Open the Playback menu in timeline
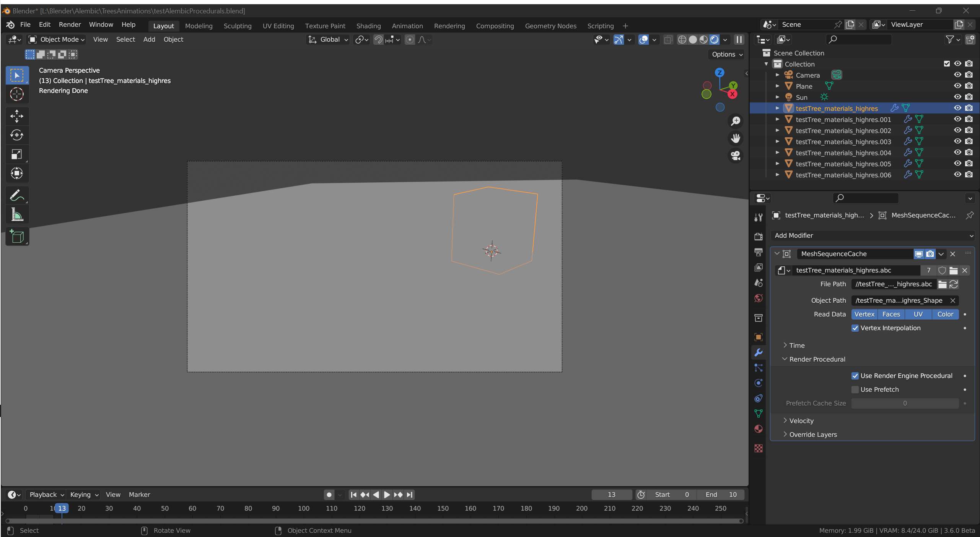 [x=46, y=495]
